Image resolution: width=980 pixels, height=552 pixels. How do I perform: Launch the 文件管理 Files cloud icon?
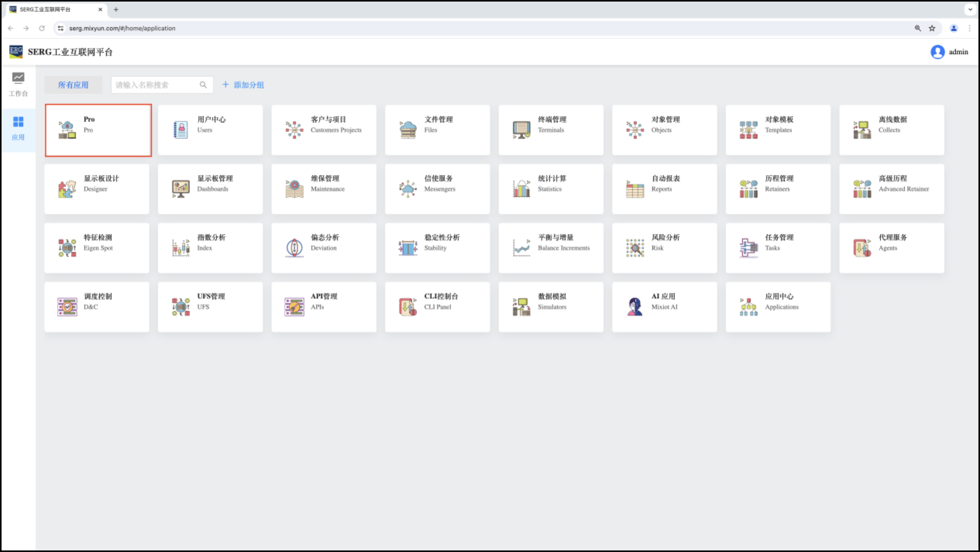click(x=407, y=130)
